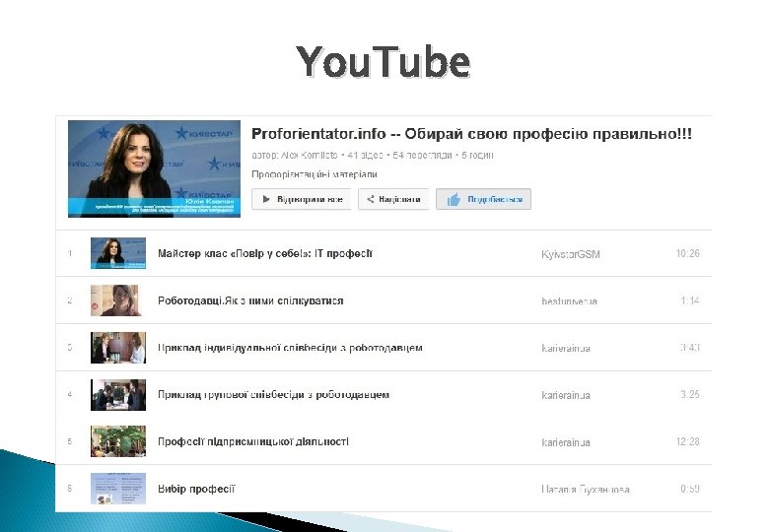
Task: Open channel 'KyivstarGSM' in first row
Action: 571,254
